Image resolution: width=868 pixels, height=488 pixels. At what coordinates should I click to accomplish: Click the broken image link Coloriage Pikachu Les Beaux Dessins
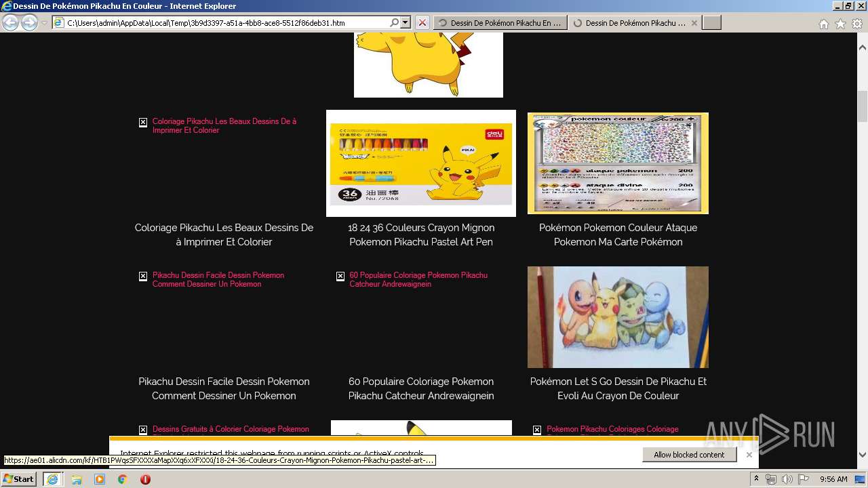pos(224,125)
